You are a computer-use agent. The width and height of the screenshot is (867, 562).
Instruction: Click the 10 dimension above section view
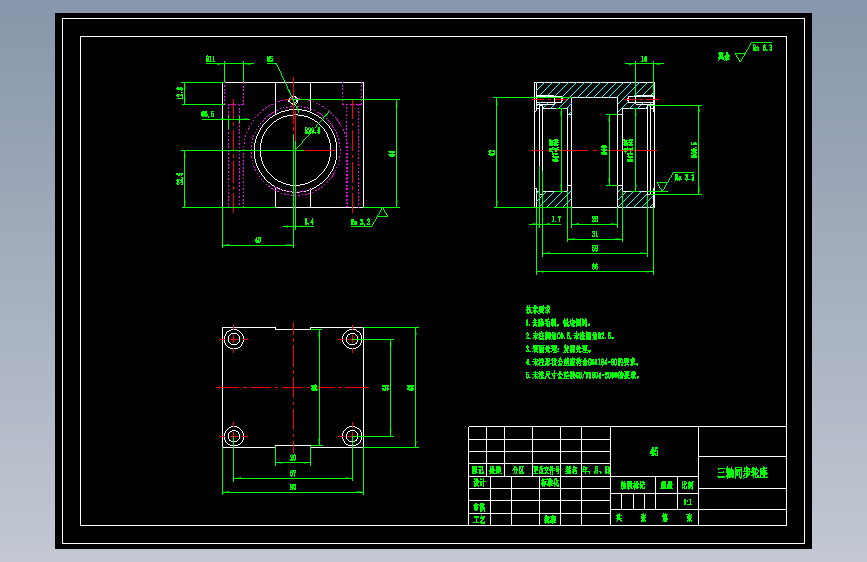pos(644,59)
